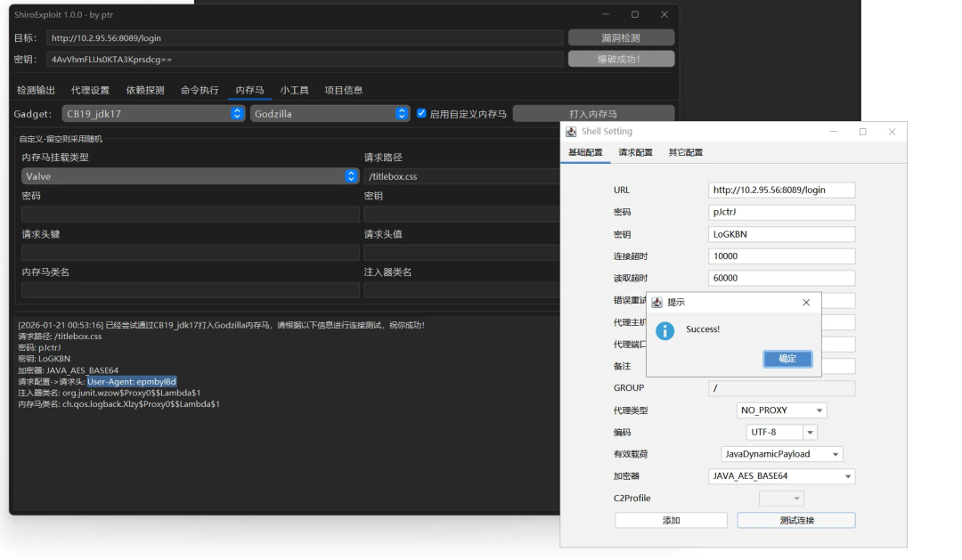The height and width of the screenshot is (560, 962).
Task: Close the Shell Setting window
Action: 892,132
